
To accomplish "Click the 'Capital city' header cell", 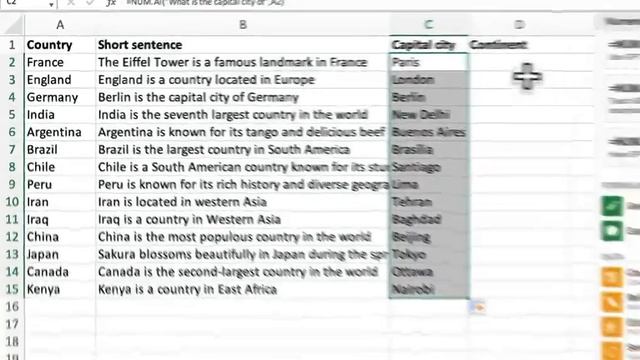I will [x=429, y=44].
